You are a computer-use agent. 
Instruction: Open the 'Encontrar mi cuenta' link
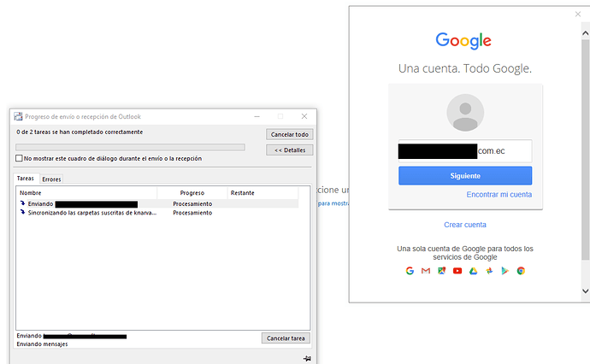pyautogui.click(x=499, y=195)
